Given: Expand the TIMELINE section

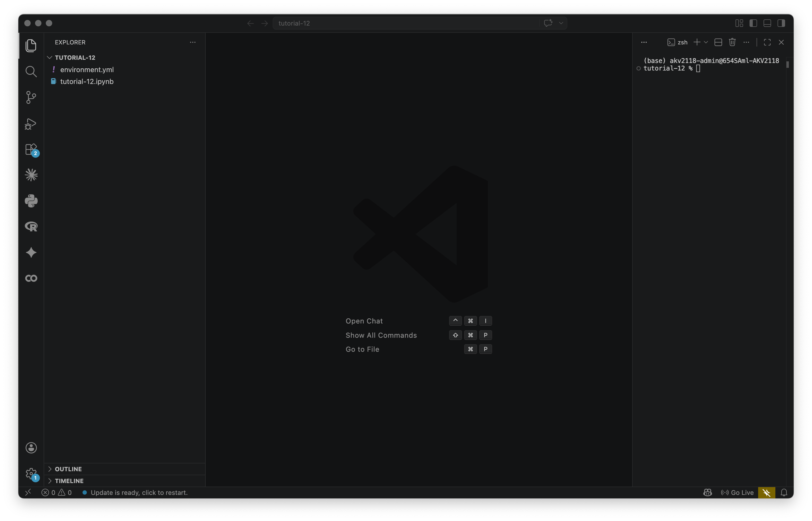Looking at the screenshot, I should [x=125, y=481].
